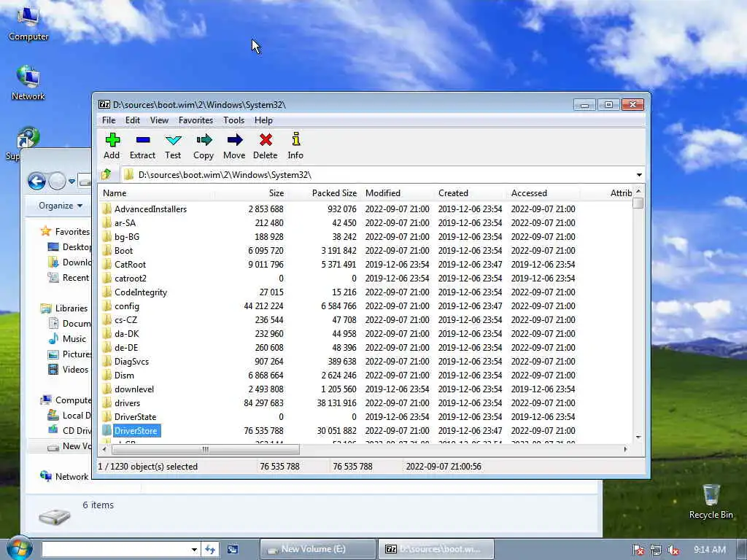Viewport: 747px width, 560px height.
Task: Open the Tools menu
Action: point(233,120)
